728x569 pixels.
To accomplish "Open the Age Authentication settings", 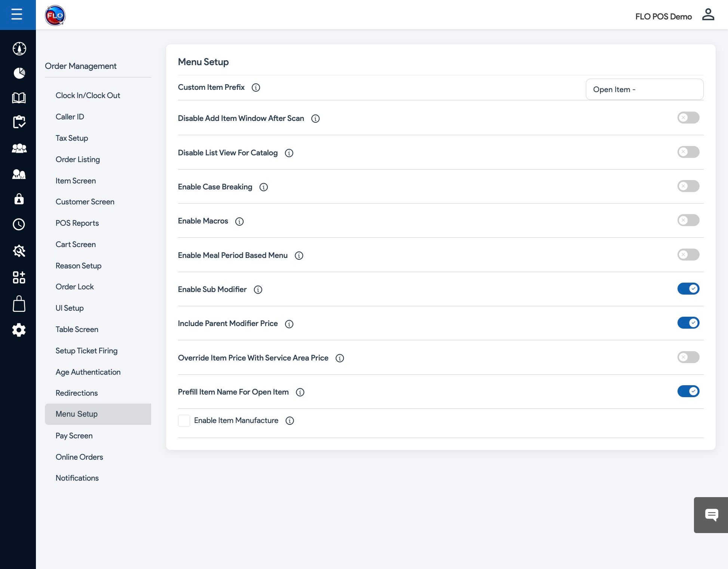I will (88, 372).
